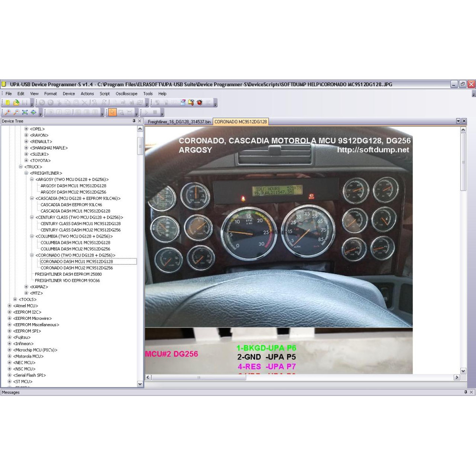The width and height of the screenshot is (476, 476).
Task: Open the Oscilloscope menu
Action: tap(126, 93)
